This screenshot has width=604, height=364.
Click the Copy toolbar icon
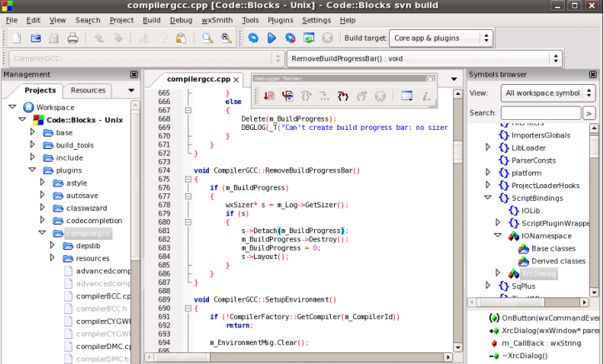(x=162, y=37)
